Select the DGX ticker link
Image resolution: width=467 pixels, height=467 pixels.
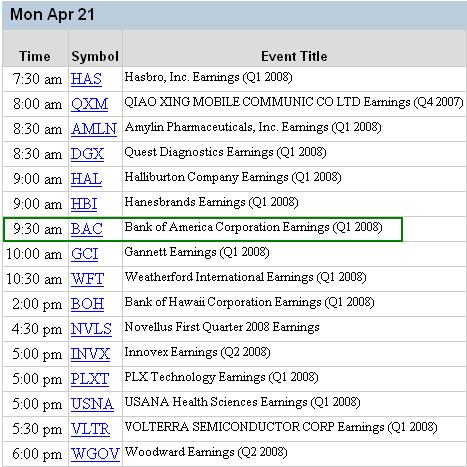click(87, 154)
